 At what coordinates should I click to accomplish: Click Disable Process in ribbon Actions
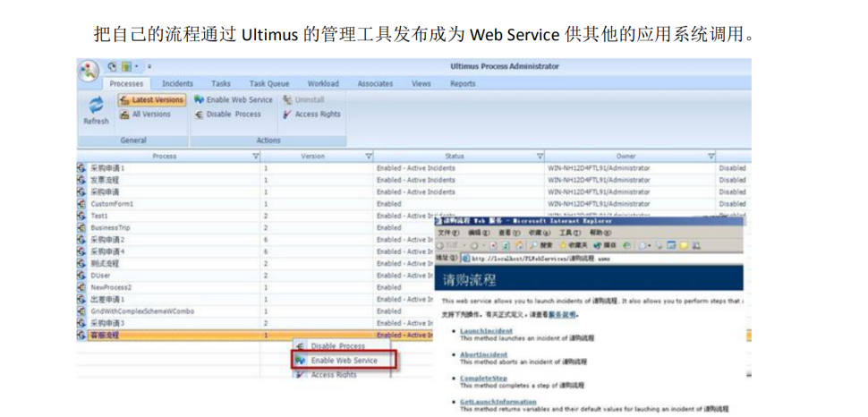[228, 114]
